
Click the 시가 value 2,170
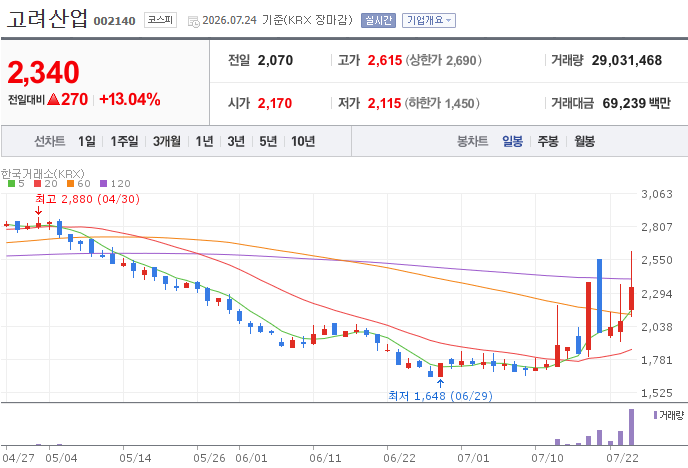[x=275, y=103]
